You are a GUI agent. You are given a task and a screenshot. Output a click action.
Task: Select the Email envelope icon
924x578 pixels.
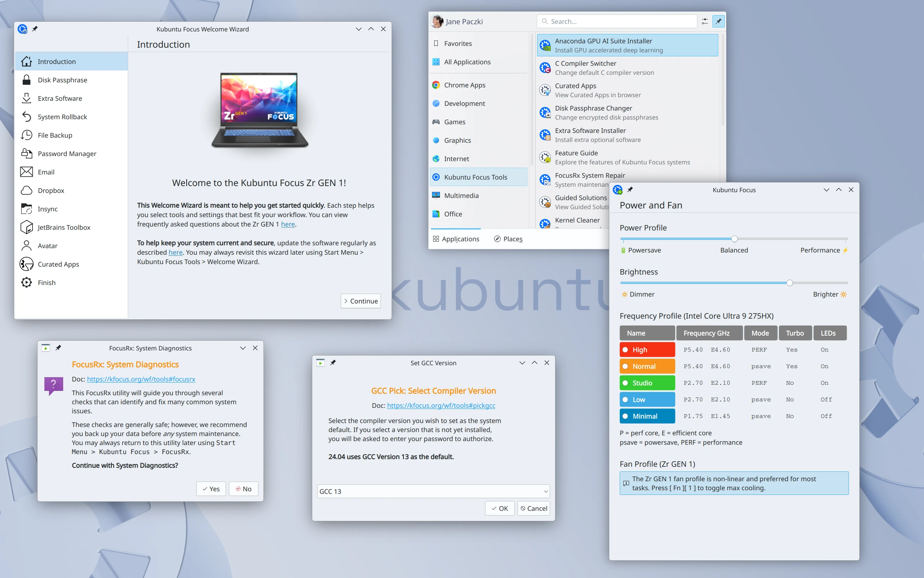click(26, 172)
